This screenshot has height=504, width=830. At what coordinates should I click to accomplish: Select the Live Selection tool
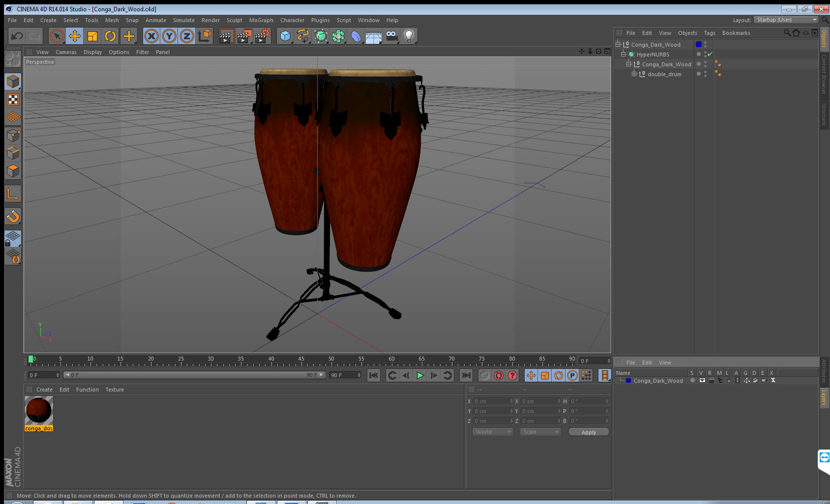(x=57, y=36)
